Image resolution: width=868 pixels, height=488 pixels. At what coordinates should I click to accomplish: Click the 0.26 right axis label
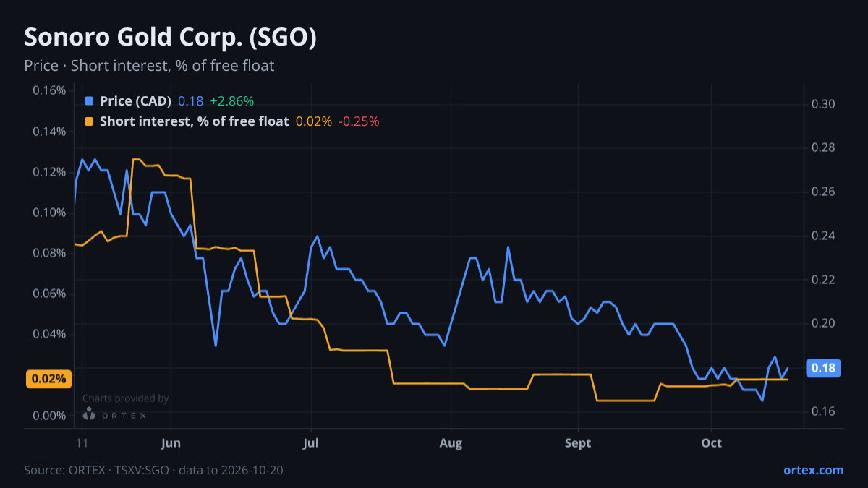(824, 192)
